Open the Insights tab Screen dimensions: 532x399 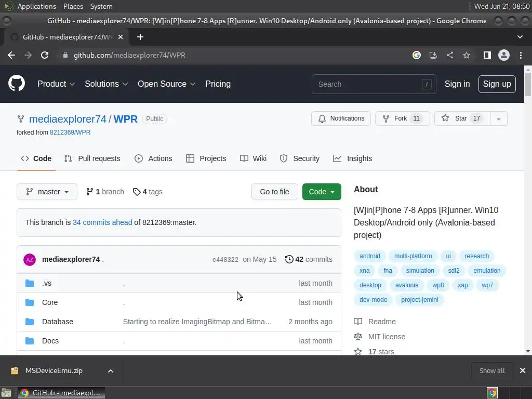[353, 158]
